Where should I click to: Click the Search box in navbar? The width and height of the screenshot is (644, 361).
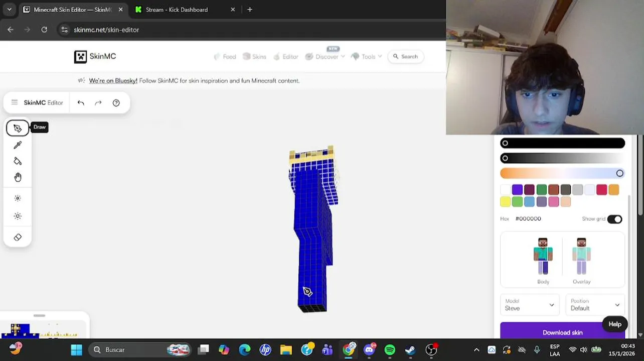pos(405,57)
